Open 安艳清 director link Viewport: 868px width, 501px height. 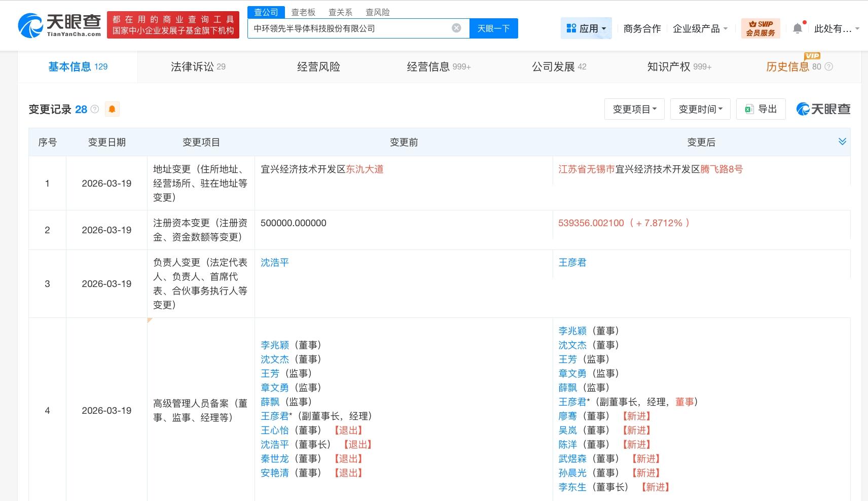pos(275,473)
